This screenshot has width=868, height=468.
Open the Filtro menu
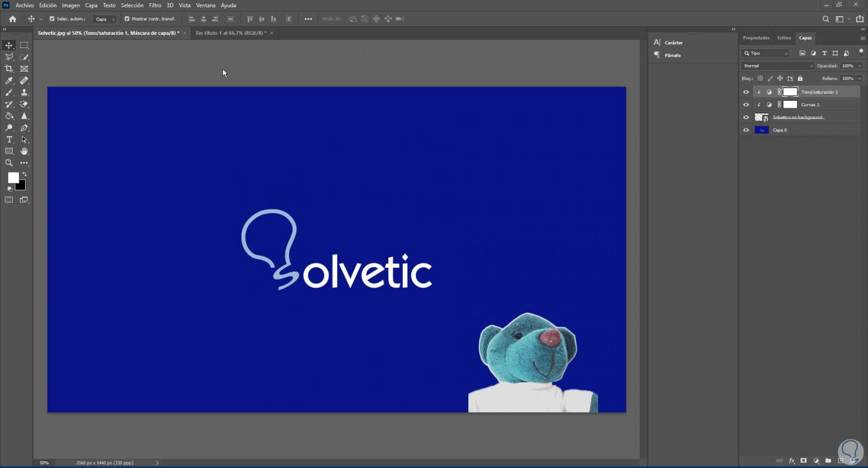click(155, 5)
